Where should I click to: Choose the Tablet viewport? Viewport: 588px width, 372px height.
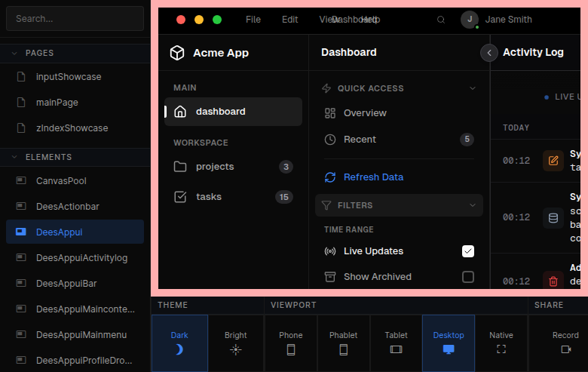[396, 343]
